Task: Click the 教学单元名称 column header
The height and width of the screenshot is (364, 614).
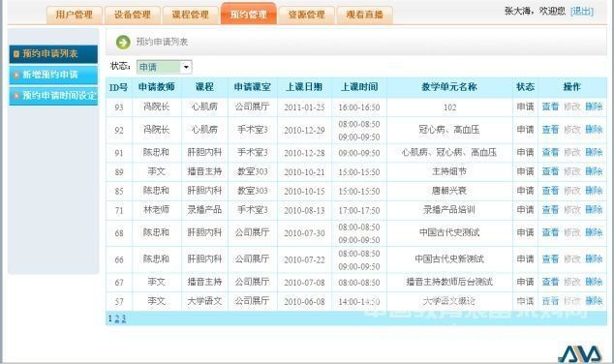Action: (x=449, y=87)
